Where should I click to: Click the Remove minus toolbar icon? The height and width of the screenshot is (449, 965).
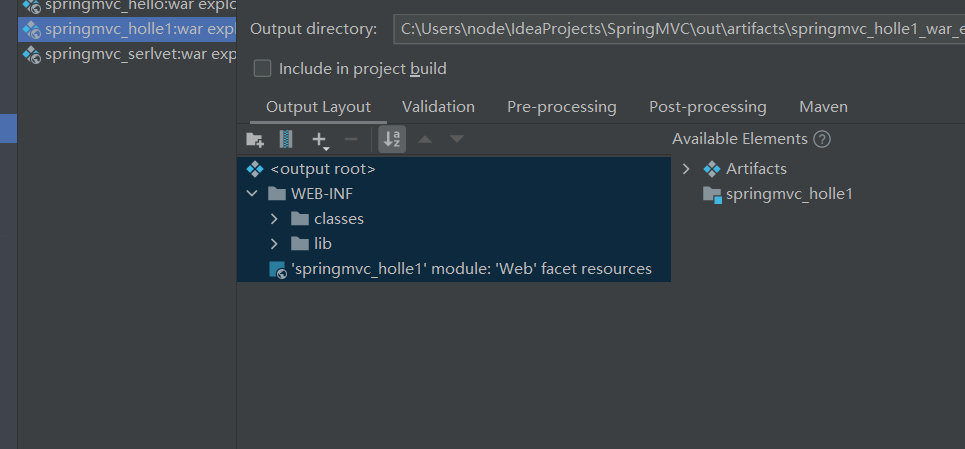point(350,139)
